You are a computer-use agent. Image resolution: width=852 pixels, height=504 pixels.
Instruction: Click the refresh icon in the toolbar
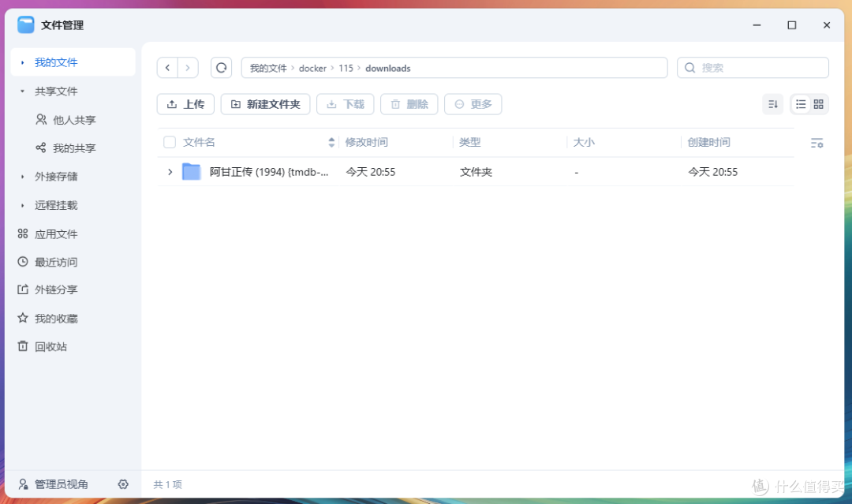221,68
